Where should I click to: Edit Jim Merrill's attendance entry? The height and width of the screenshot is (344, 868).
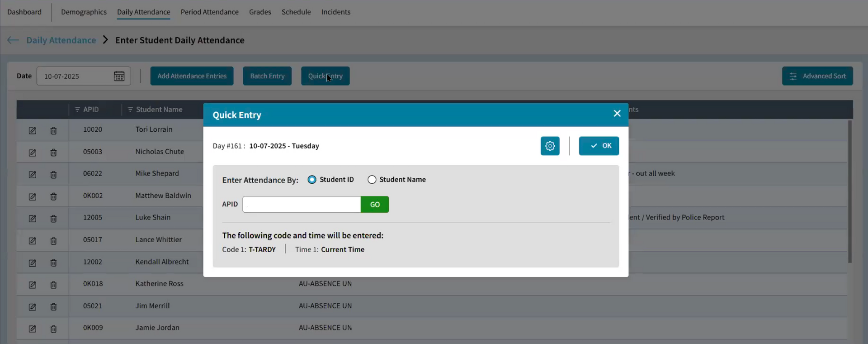32,307
